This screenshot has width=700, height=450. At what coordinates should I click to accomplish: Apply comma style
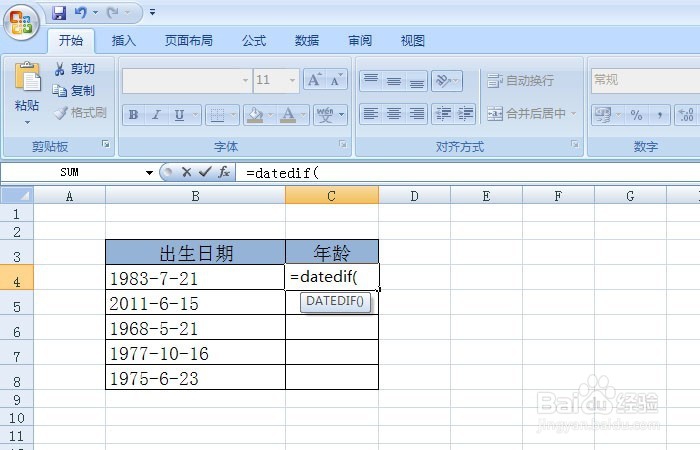659,115
